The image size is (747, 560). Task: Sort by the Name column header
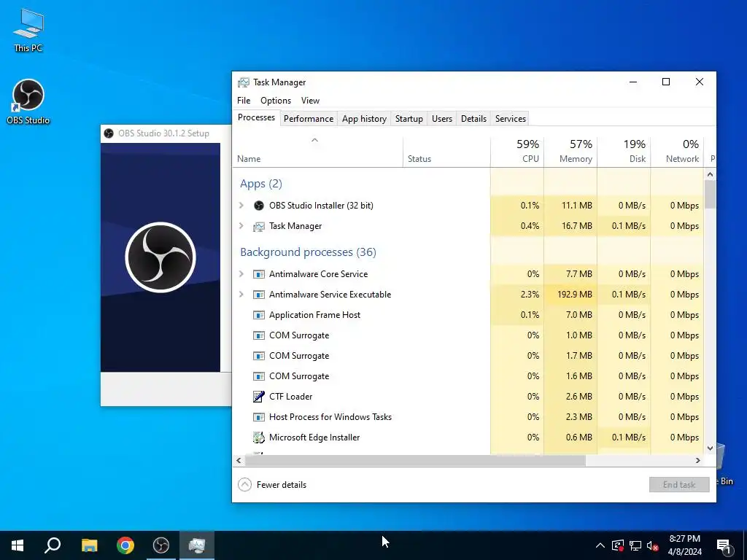(317, 152)
